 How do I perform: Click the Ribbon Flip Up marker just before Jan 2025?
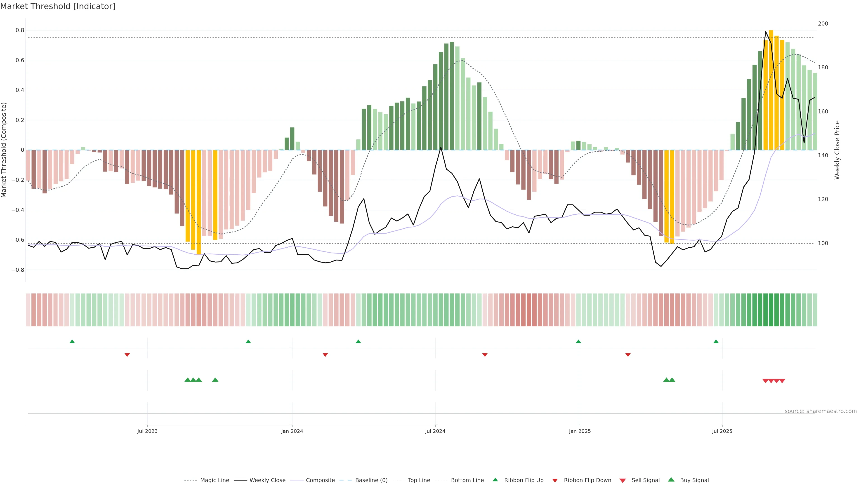tap(579, 342)
